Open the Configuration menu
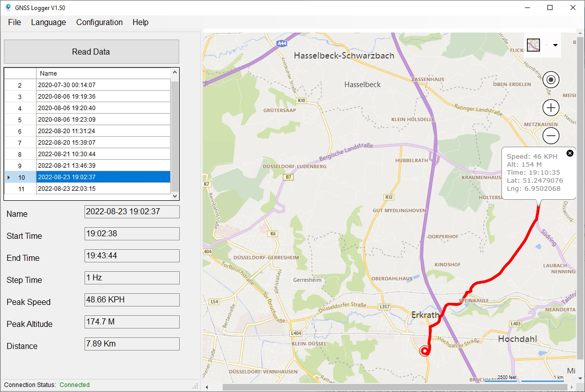This screenshot has width=585, height=392. [99, 22]
